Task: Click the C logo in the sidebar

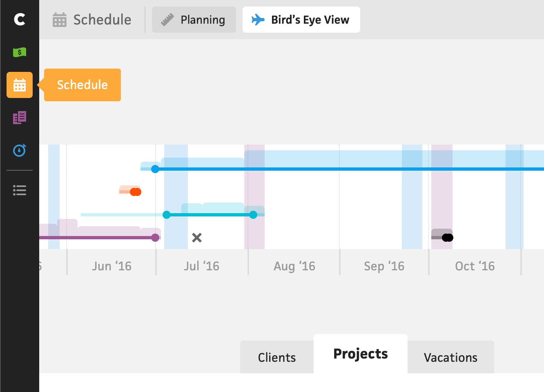Action: click(20, 19)
